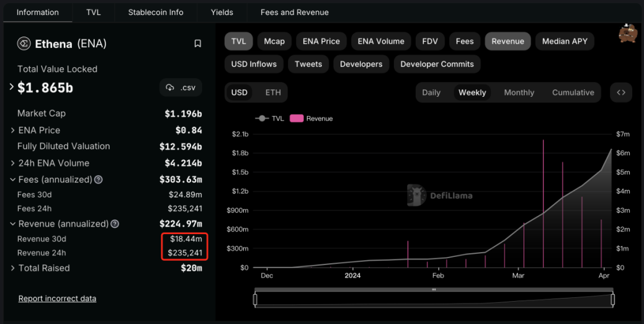Enable USD Inflows on the chart
Image resolution: width=644 pixels, height=324 pixels.
coord(254,64)
